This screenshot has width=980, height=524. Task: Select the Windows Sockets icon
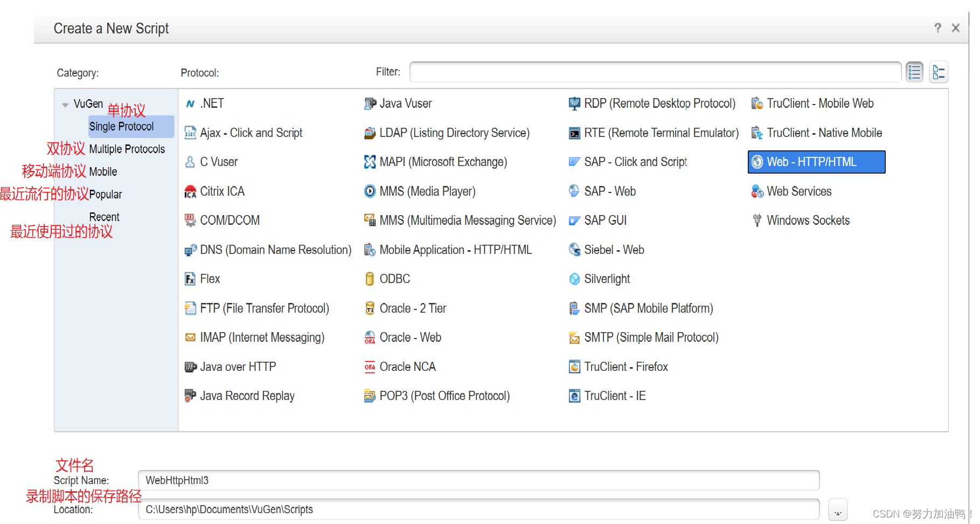[x=757, y=220]
